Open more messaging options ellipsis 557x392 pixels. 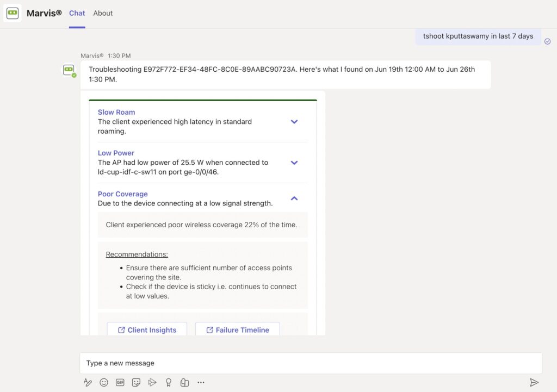pos(201,382)
